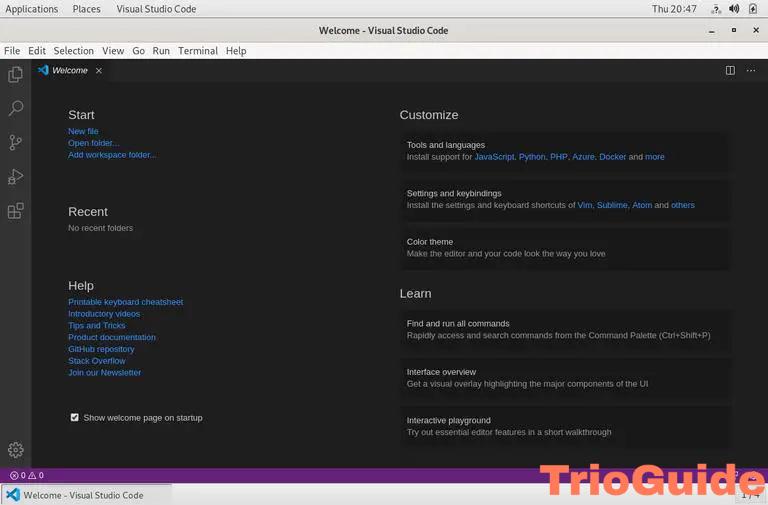Open the Explorer view in activity bar
The width and height of the screenshot is (768, 505).
[x=15, y=74]
